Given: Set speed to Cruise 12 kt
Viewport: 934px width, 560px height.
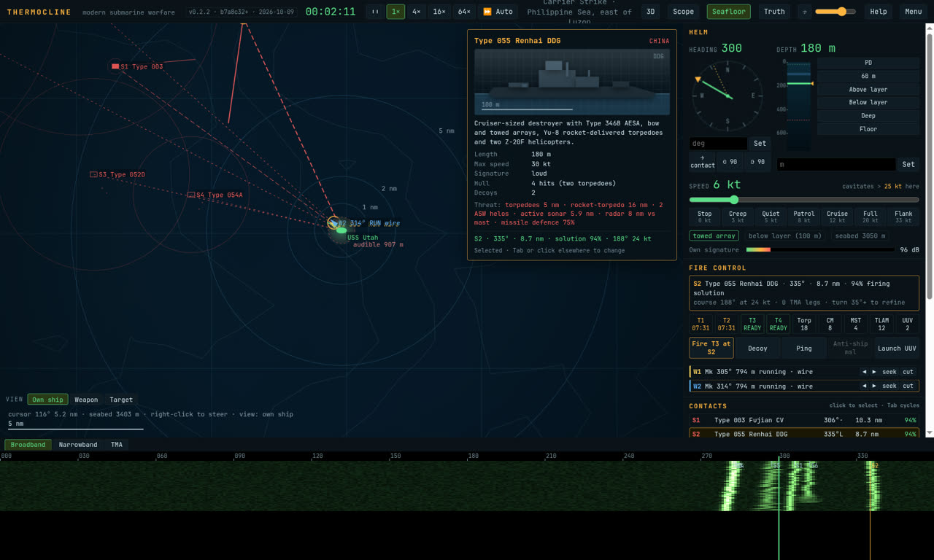Looking at the screenshot, I should (837, 217).
